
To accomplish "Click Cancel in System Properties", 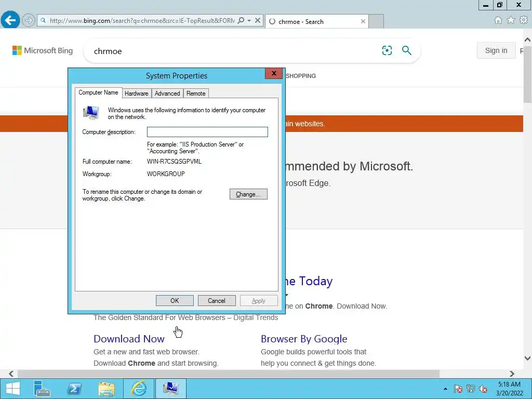I will tap(217, 301).
